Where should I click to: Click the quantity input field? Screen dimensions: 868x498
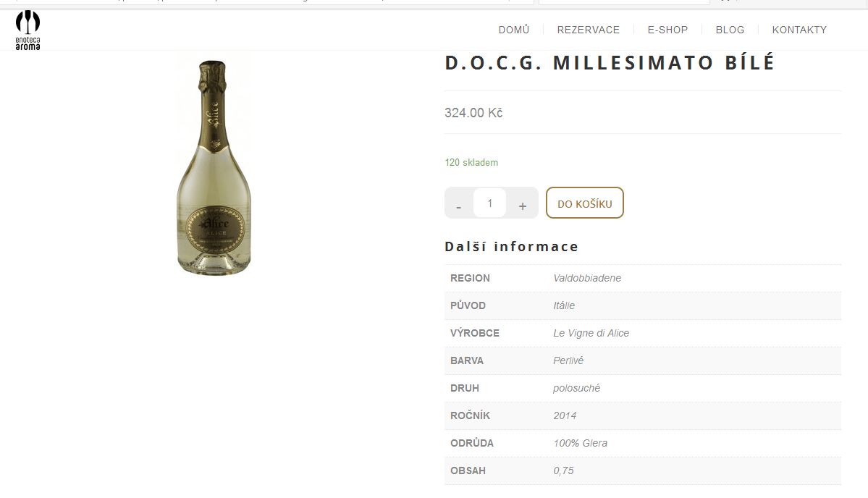[x=490, y=203]
